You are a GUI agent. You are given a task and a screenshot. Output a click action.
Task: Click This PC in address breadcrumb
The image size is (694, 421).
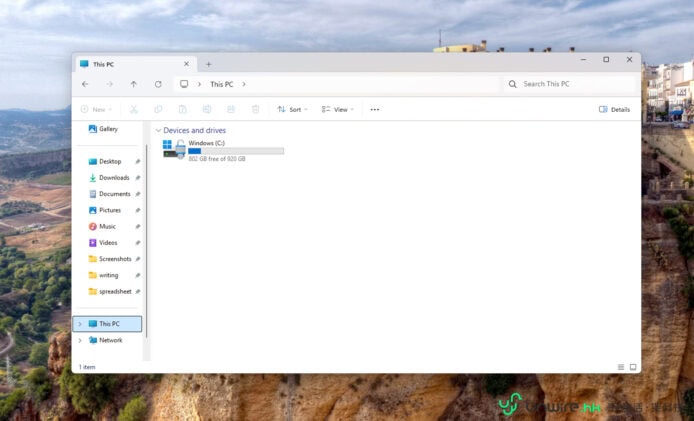coord(221,85)
